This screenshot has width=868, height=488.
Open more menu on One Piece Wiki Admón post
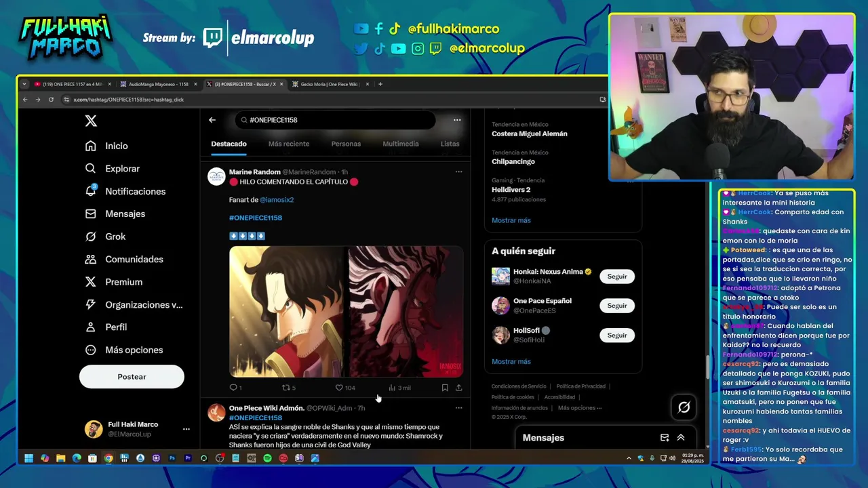click(458, 408)
